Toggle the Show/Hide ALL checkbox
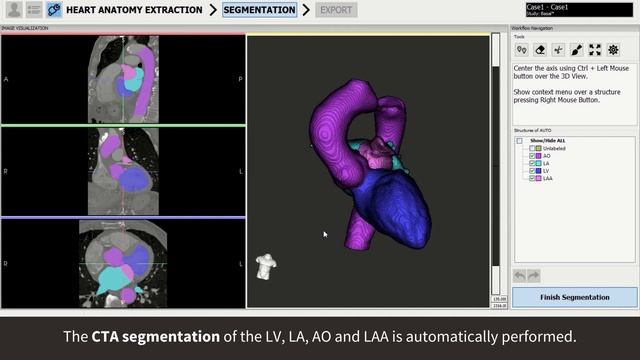The height and width of the screenshot is (360, 640). tap(519, 141)
